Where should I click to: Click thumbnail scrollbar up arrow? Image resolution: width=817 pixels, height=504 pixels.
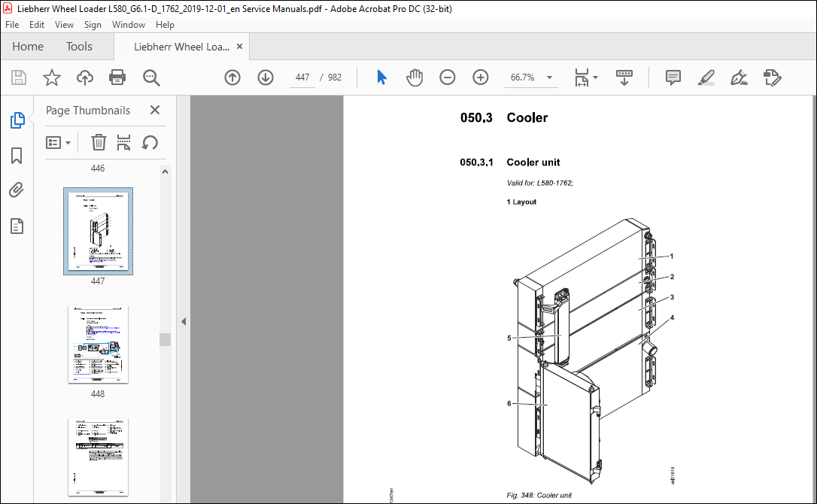166,172
